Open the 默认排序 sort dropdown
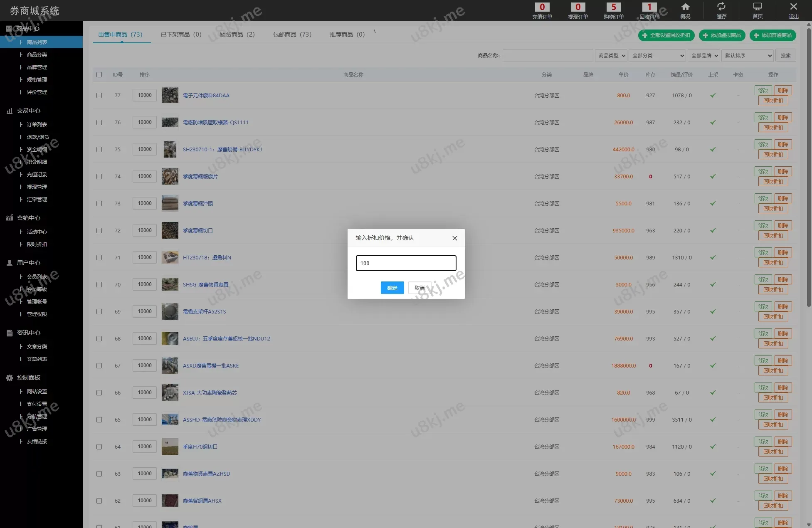812x528 pixels. coord(747,55)
